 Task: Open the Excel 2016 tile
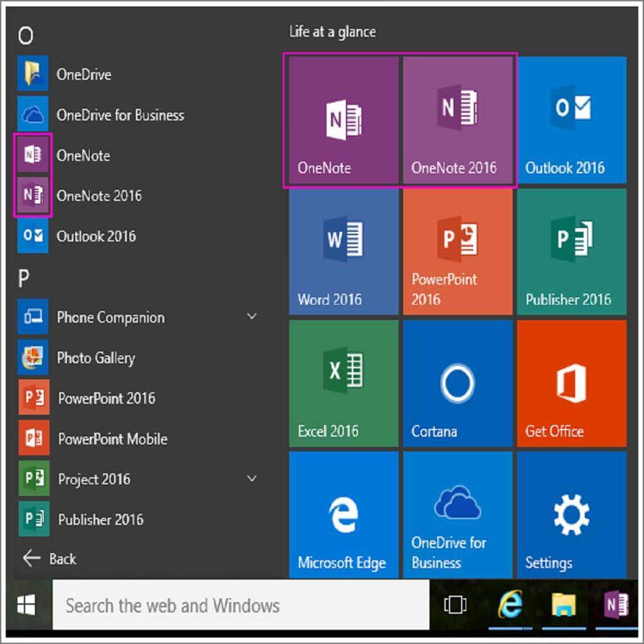[343, 384]
